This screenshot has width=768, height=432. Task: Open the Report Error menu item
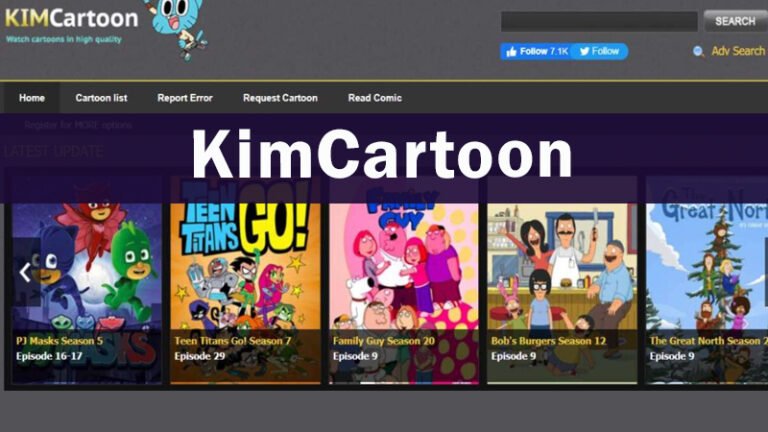[x=185, y=98]
